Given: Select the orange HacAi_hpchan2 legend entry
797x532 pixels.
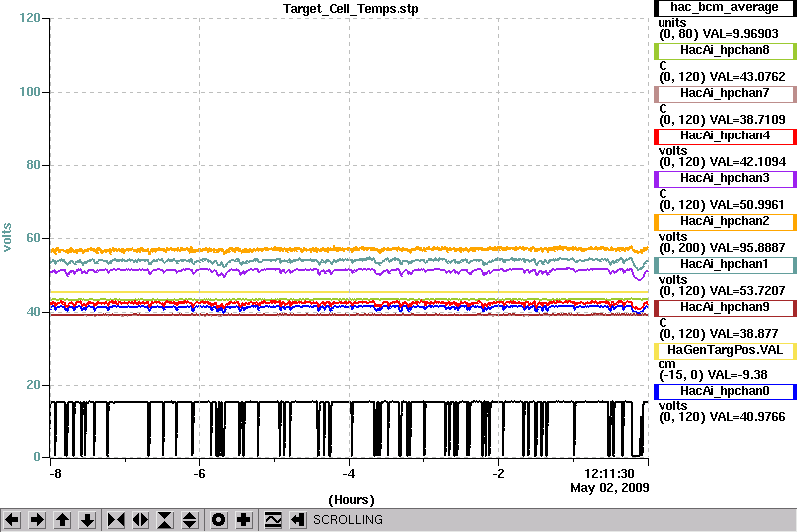Looking at the screenshot, I should point(725,222).
